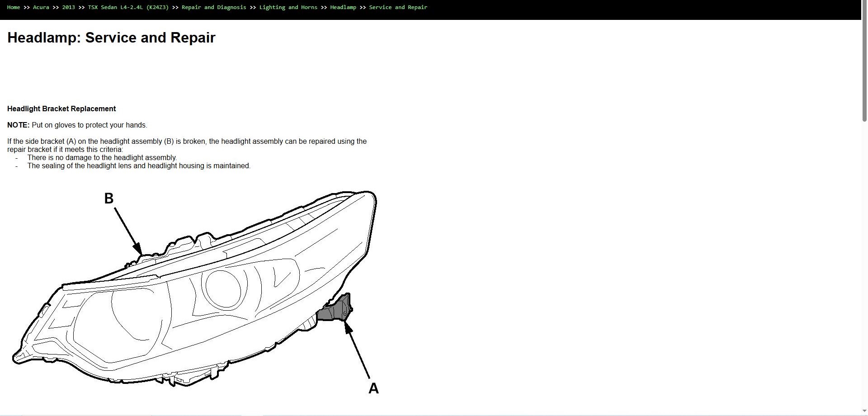The width and height of the screenshot is (868, 416).
Task: Click the Headlamp: Service and Repair title
Action: click(x=111, y=38)
